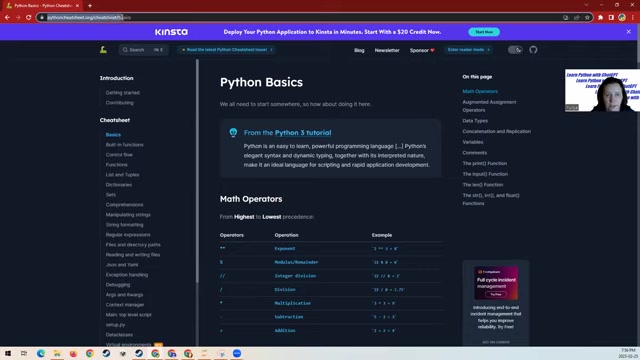The image size is (640, 360).
Task: Open Comprehensions in the sidebar
Action: (x=124, y=205)
